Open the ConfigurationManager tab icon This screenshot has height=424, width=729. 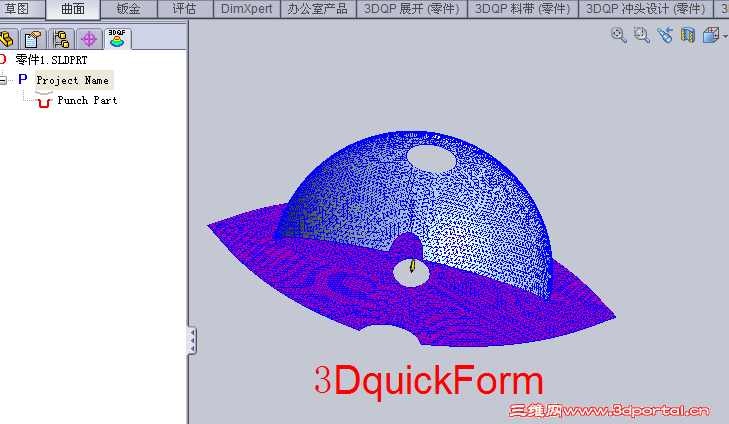[x=61, y=39]
